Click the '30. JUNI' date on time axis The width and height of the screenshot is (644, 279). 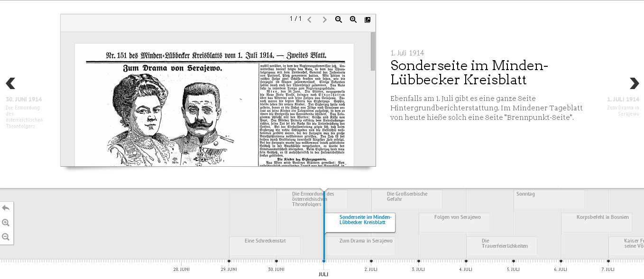click(x=276, y=269)
